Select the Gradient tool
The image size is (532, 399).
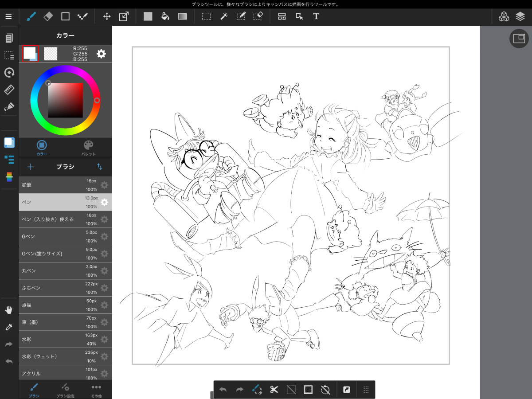183,16
